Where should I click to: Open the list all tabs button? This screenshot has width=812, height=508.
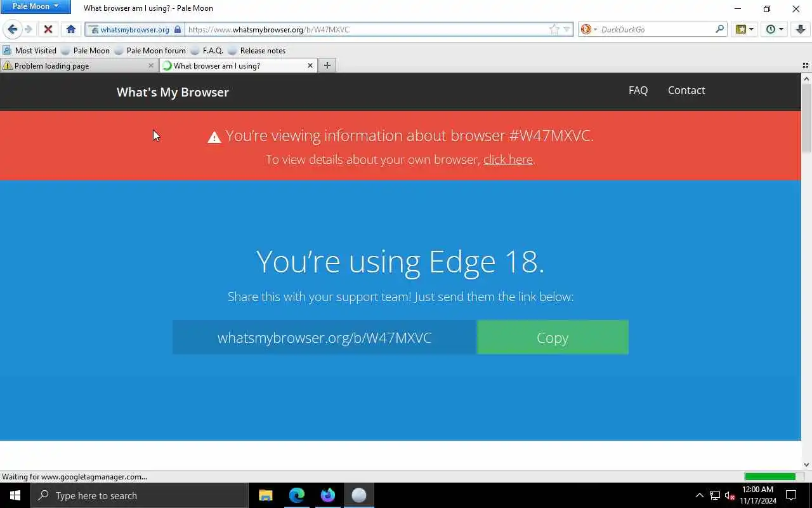click(x=806, y=65)
